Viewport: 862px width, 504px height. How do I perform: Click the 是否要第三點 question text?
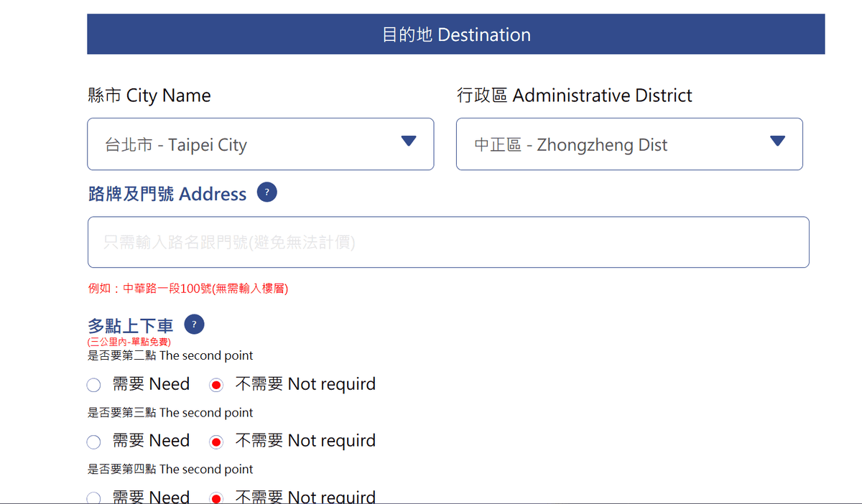pos(170,413)
